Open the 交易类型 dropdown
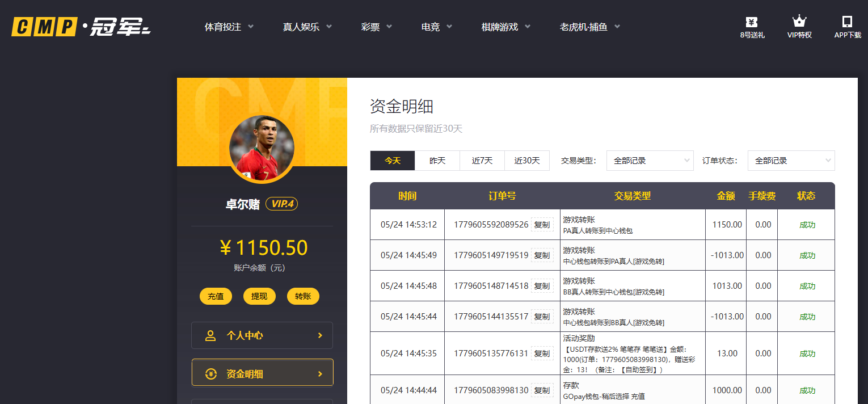 650,161
